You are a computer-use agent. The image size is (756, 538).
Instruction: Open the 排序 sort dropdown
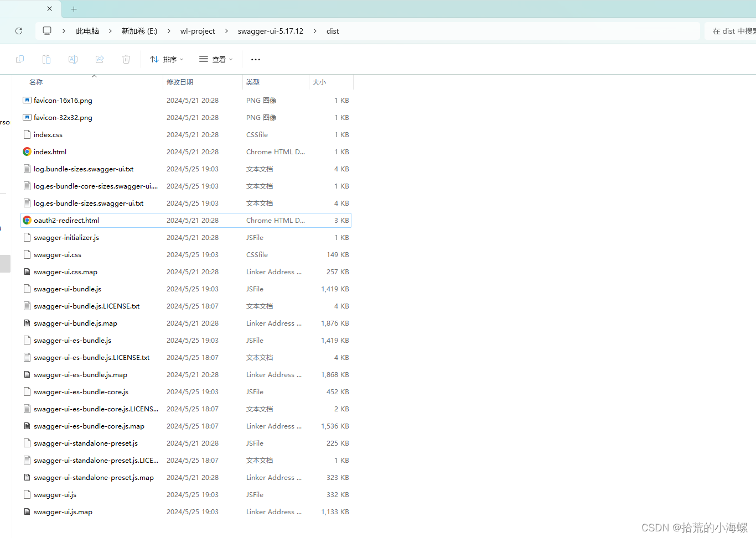(x=167, y=59)
